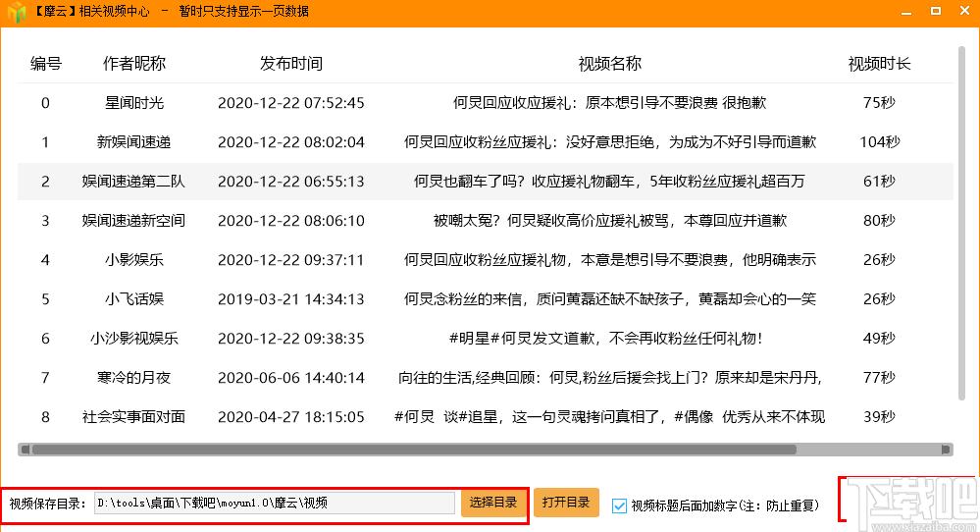The image size is (980, 532).
Task: Select video 何炅也翻车了吗？
Action: [609, 182]
